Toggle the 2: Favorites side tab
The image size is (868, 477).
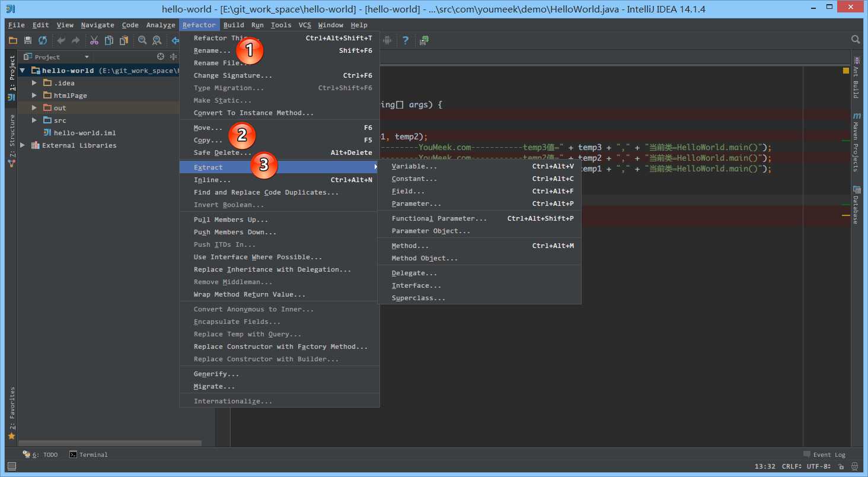(x=11, y=413)
